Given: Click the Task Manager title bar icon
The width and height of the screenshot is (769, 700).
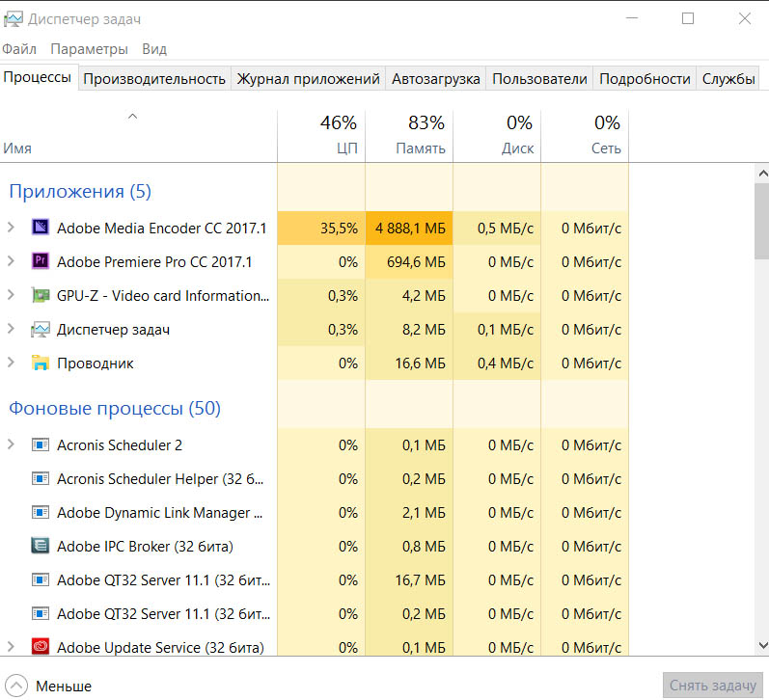Looking at the screenshot, I should pos(14,19).
